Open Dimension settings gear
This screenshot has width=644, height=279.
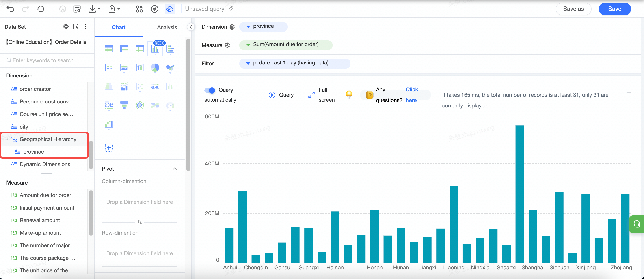click(232, 27)
